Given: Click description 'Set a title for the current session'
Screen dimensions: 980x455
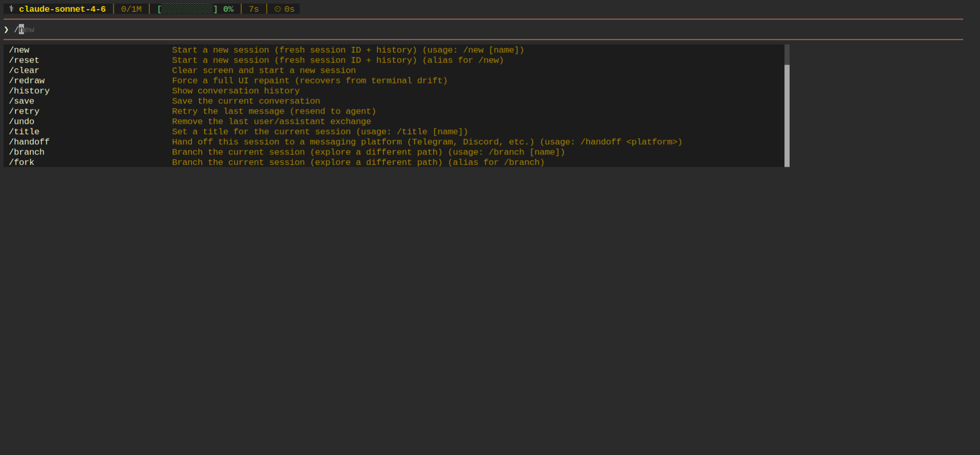Looking at the screenshot, I should (320, 132).
